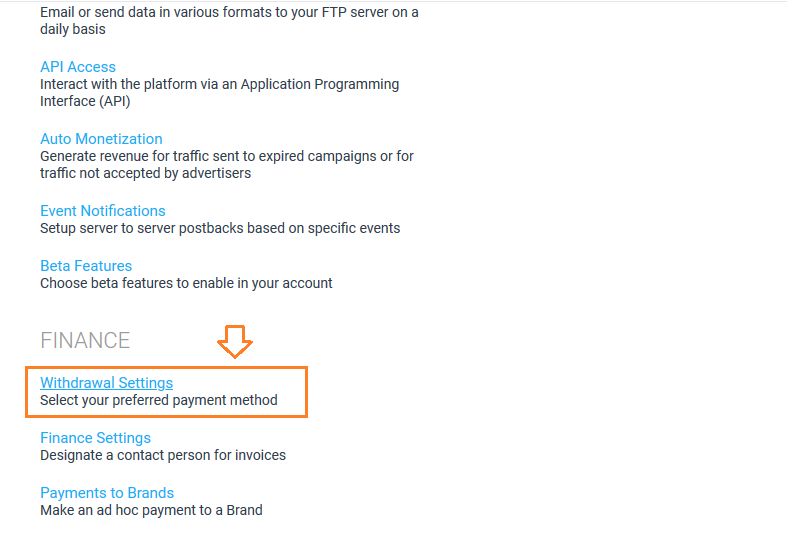Open Auto Monetization settings
The image size is (787, 553).
(101, 139)
